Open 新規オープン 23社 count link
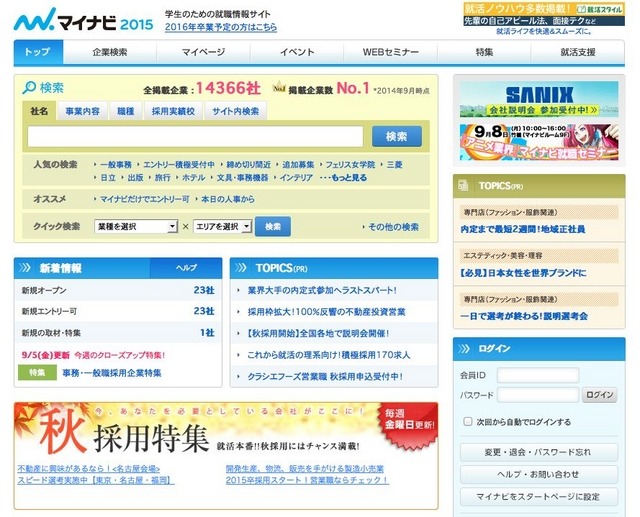This screenshot has width=640, height=517. 204,290
